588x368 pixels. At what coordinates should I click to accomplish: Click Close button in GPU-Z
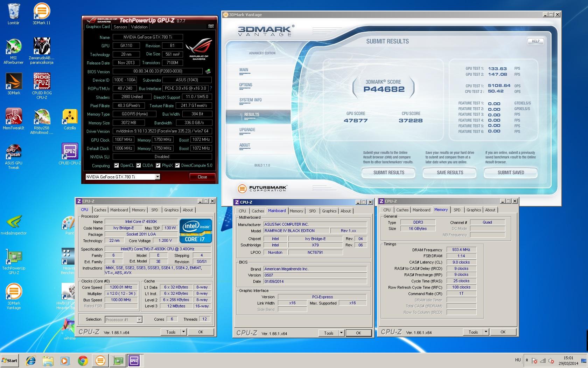tap(202, 177)
